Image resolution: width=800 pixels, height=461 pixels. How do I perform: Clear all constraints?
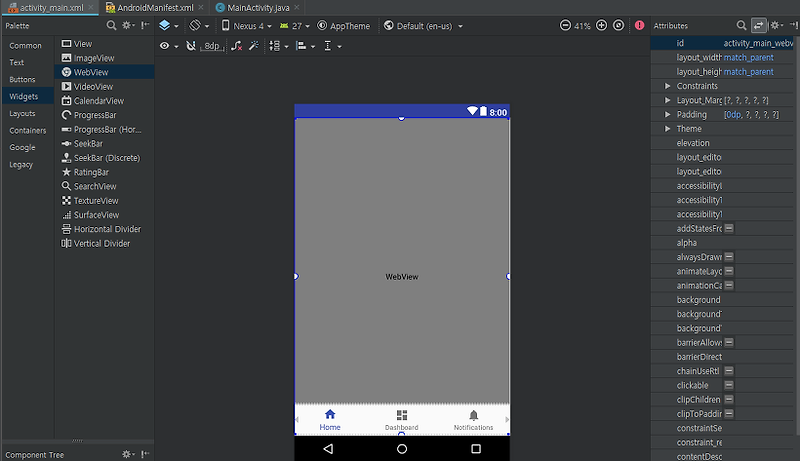point(236,46)
